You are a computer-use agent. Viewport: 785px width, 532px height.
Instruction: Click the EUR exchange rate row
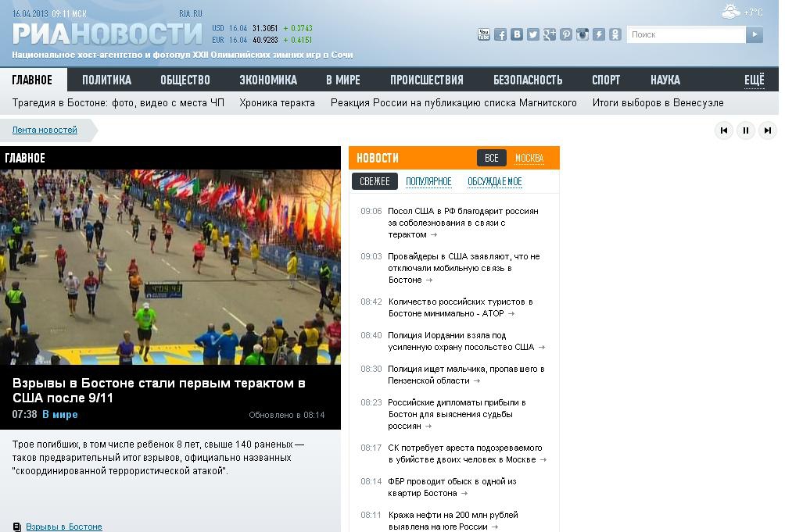[262, 40]
